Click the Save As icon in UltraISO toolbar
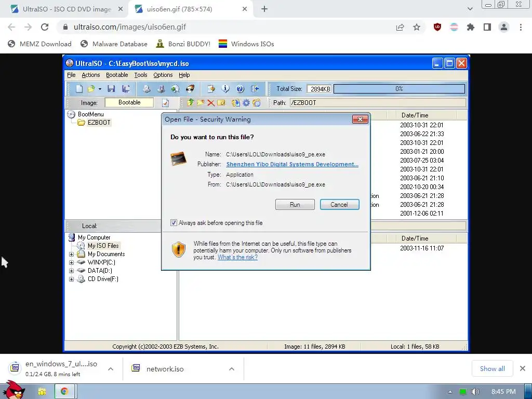This screenshot has height=399, width=532. [x=126, y=89]
